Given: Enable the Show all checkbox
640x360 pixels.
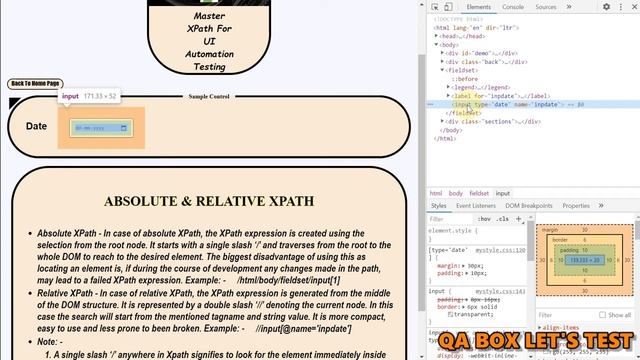Looking at the screenshot, I should (x=602, y=315).
